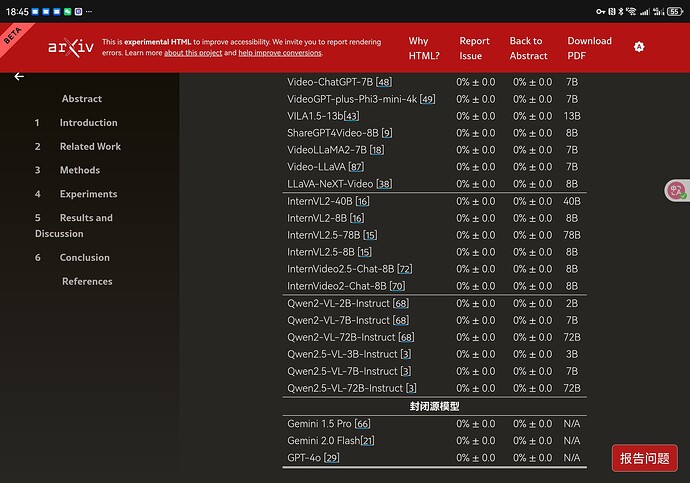690x483 pixels.
Task: Jump to References in contents
Action: tap(87, 281)
